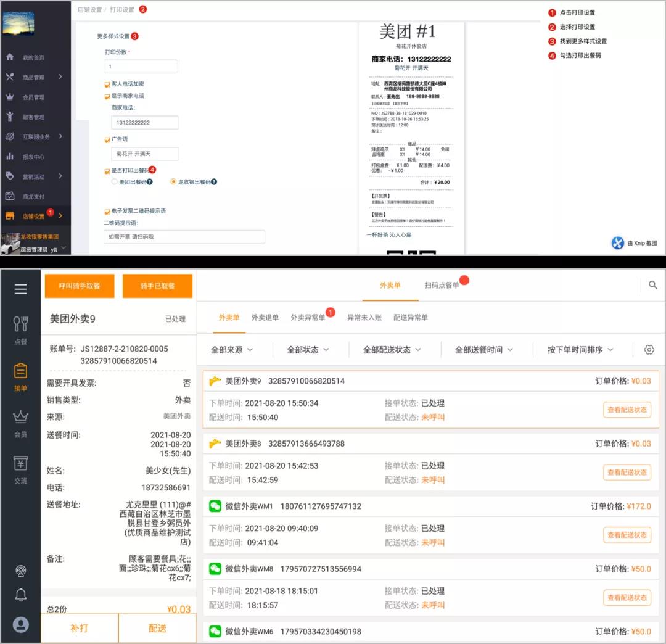The height and width of the screenshot is (644, 666).
Task: Open 全部来源 filter dropdown
Action: (x=232, y=350)
